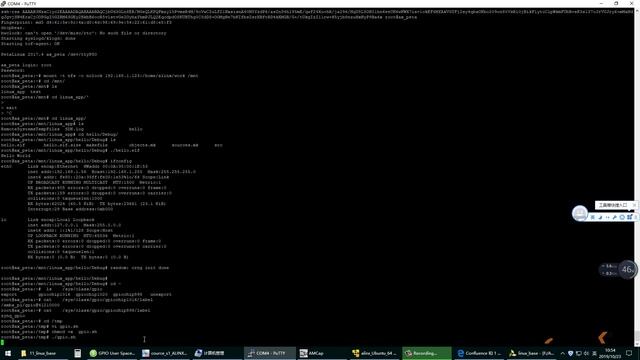640x360 pixels.
Task: Switch to course_s1_ALINX document window
Action: pos(164,353)
